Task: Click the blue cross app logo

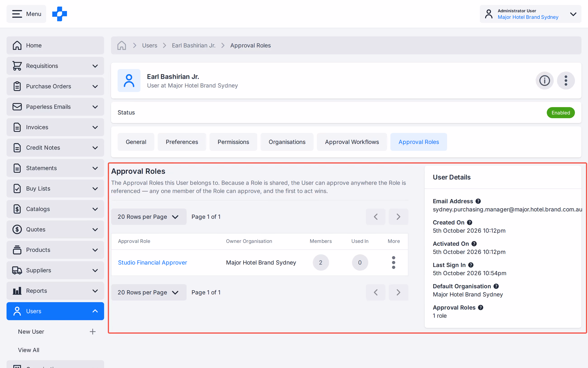Action: pyautogui.click(x=59, y=14)
